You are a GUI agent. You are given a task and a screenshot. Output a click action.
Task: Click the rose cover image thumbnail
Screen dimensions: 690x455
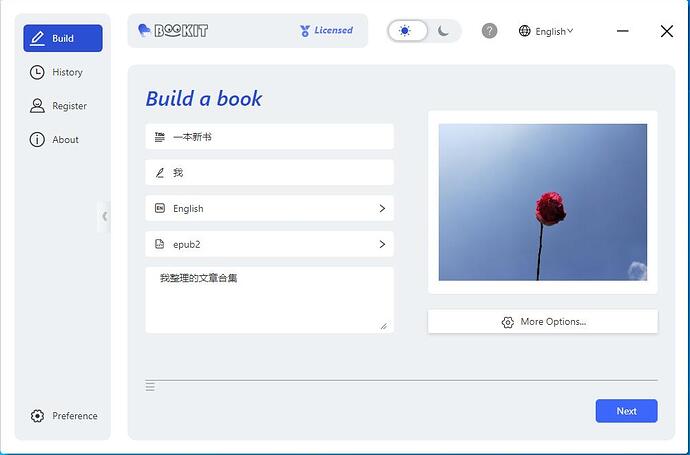[x=543, y=202]
